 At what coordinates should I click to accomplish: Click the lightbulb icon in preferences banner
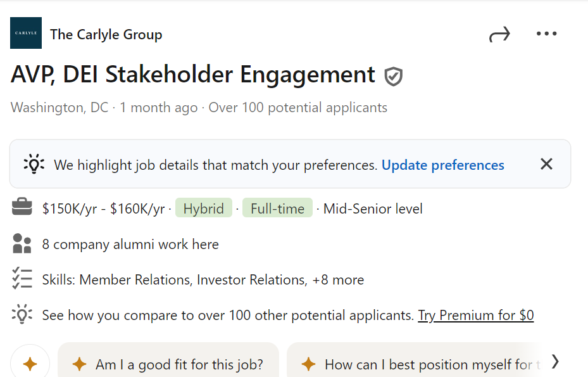coord(34,165)
